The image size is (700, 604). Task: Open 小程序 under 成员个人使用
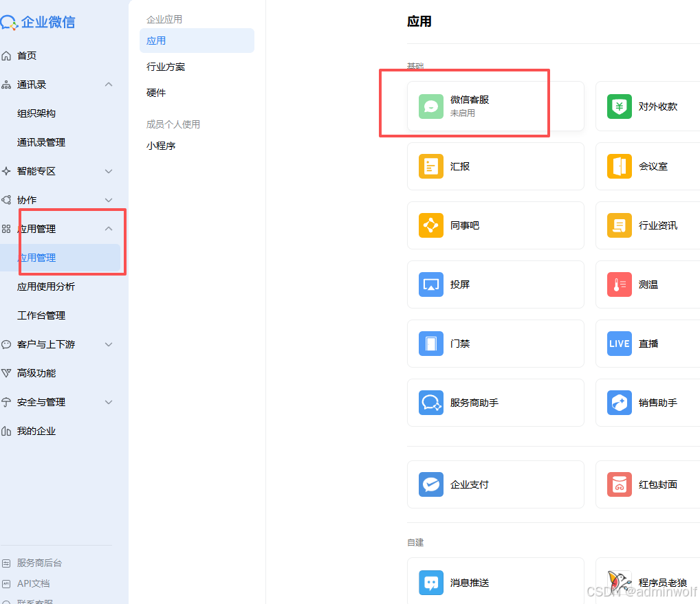(161, 146)
